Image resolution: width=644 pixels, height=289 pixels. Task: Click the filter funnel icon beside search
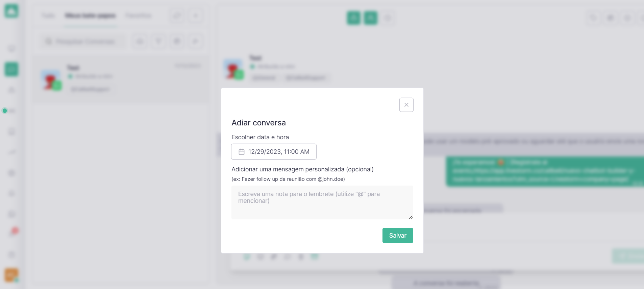(x=158, y=41)
